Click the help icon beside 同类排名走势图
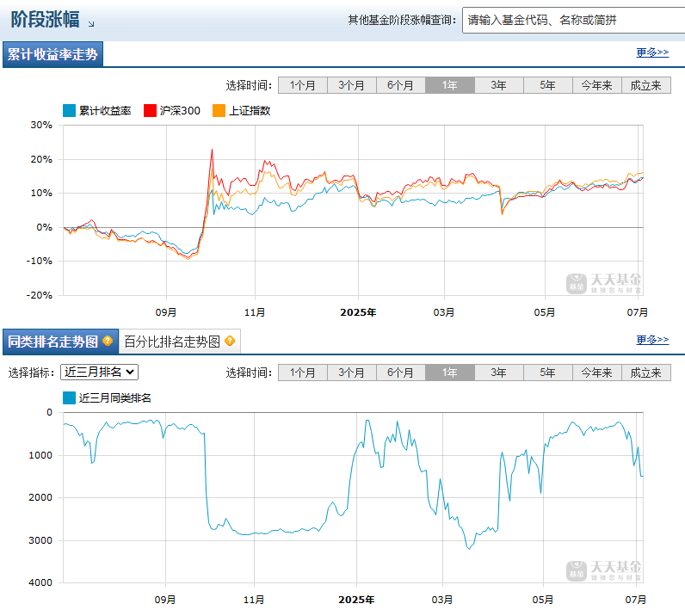 point(108,341)
